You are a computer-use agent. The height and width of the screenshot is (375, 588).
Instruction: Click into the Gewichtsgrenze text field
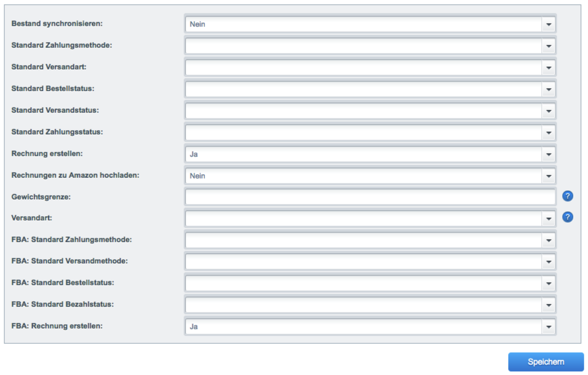pos(370,197)
